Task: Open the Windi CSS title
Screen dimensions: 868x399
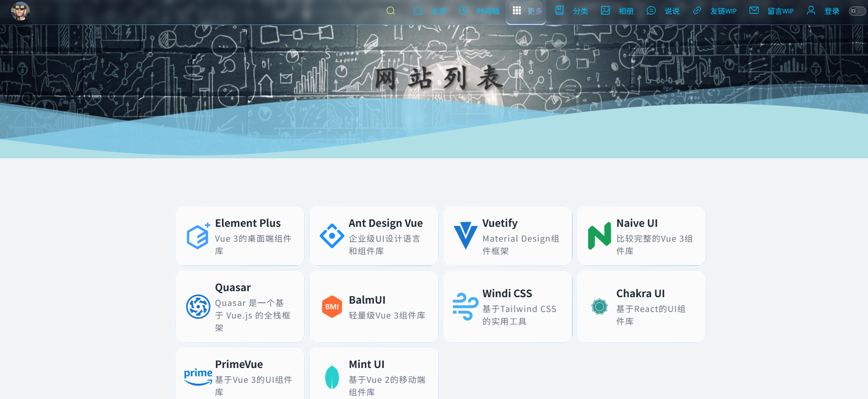Action: tap(507, 293)
